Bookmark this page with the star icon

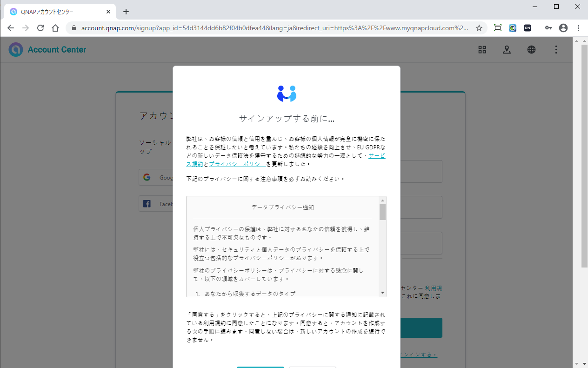[479, 28]
